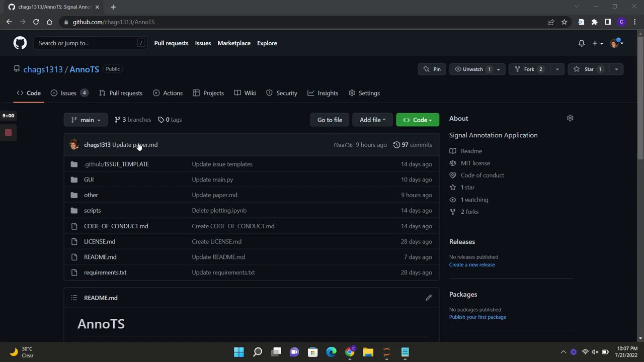Edit README with the pencil icon

pos(429,298)
